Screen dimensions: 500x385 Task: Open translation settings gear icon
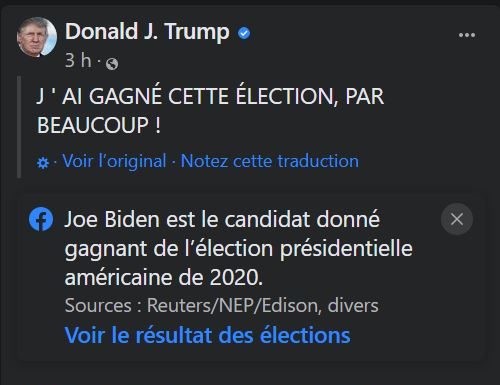click(x=43, y=163)
